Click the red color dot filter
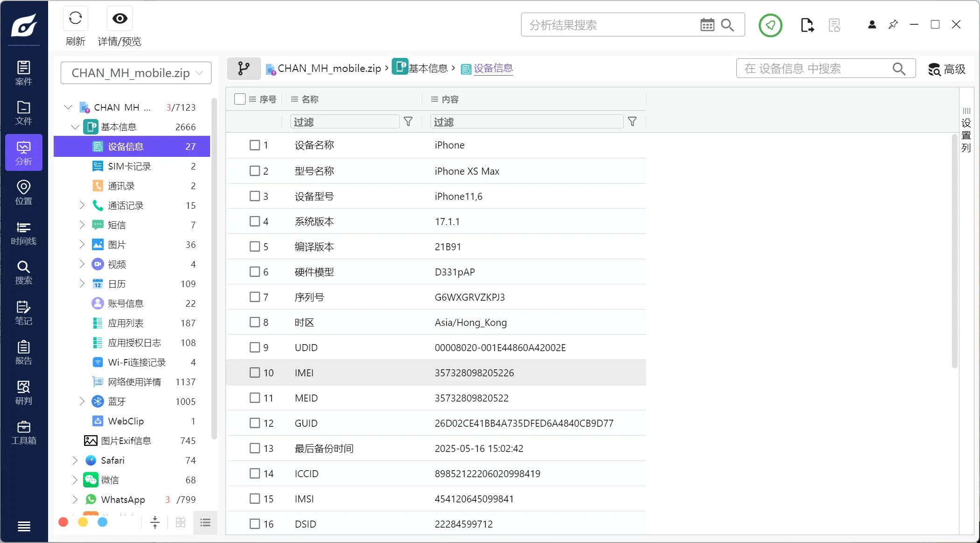980x543 pixels. (x=63, y=522)
